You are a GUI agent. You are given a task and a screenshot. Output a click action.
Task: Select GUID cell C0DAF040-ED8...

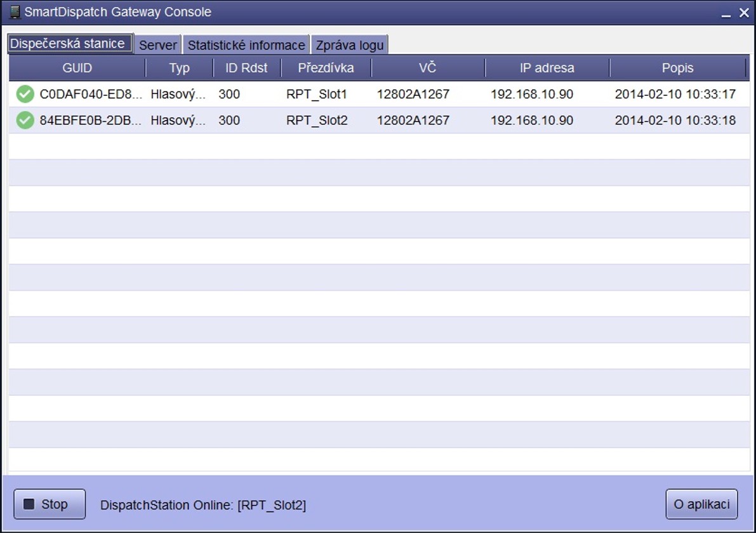click(91, 94)
